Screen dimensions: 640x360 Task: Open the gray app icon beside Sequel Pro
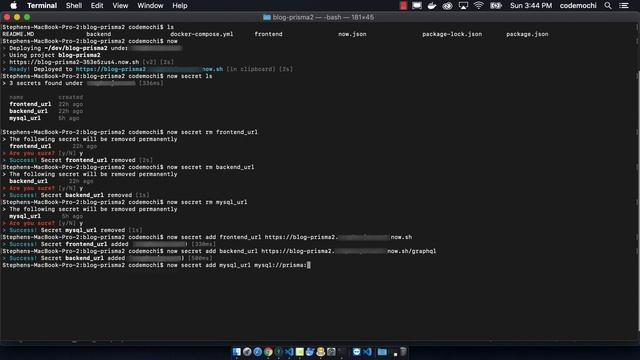pos(331,351)
